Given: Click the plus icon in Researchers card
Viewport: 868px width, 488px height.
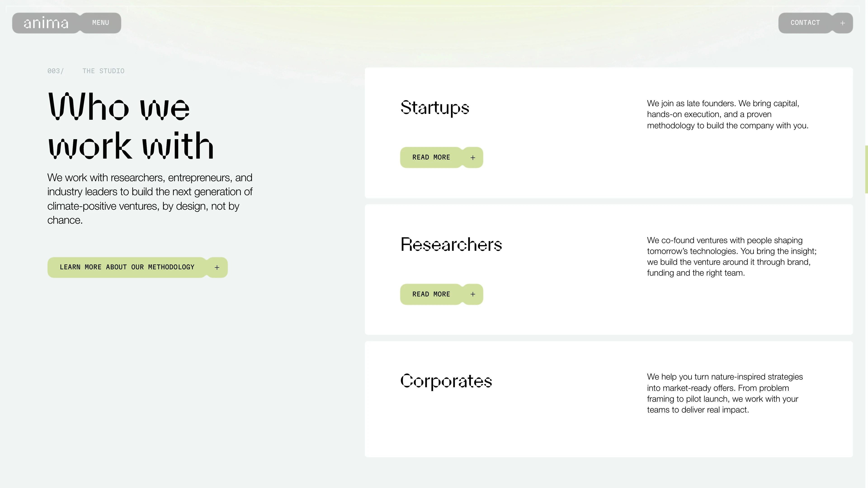Looking at the screenshot, I should click(x=473, y=294).
